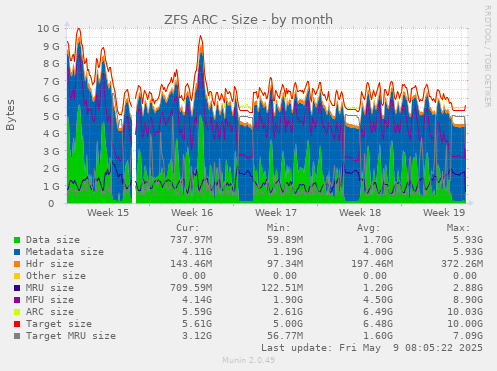This screenshot has height=371, width=497.
Task: Click ARC size maximum value 10.03G
Action: [x=465, y=312]
